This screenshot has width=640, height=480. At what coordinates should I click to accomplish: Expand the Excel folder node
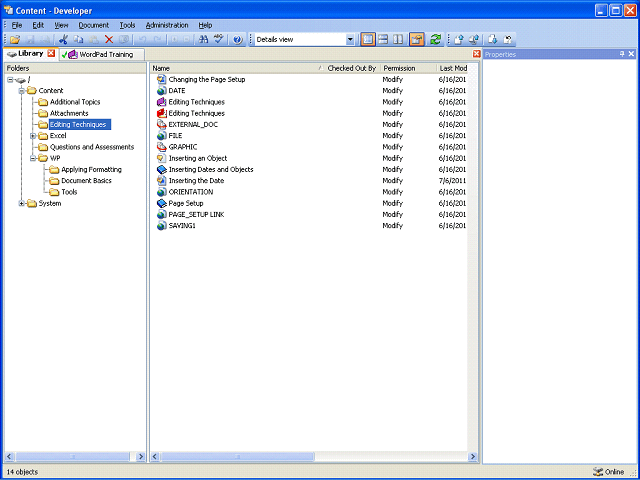[x=33, y=136]
